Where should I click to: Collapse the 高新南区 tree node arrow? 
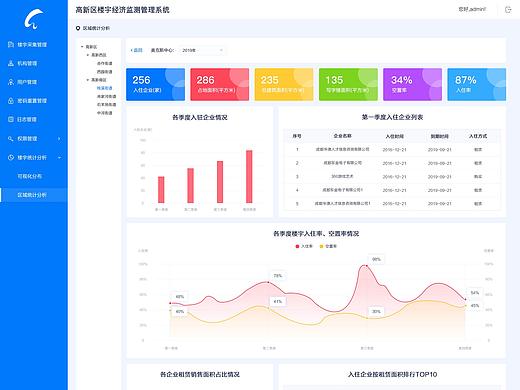[88, 80]
